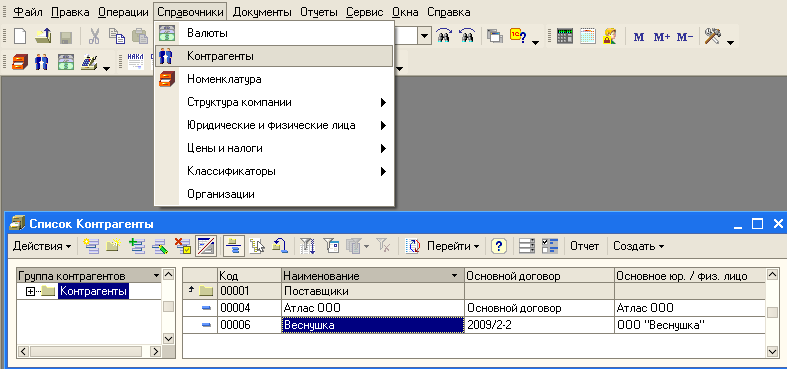Image resolution: width=787 pixels, height=369 pixels.
Task: Create a new document with the blank page icon
Action: pos(19,36)
